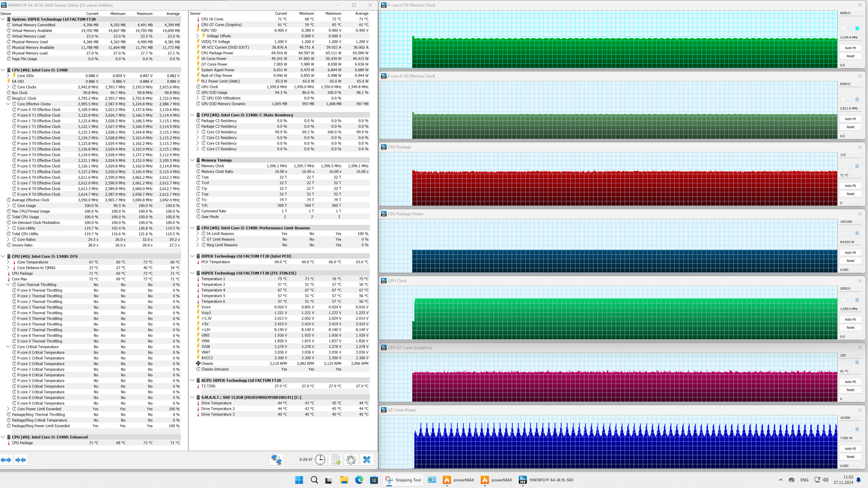Open Microsoft Edge in taskbar
This screenshot has width=868, height=488.
359,480
